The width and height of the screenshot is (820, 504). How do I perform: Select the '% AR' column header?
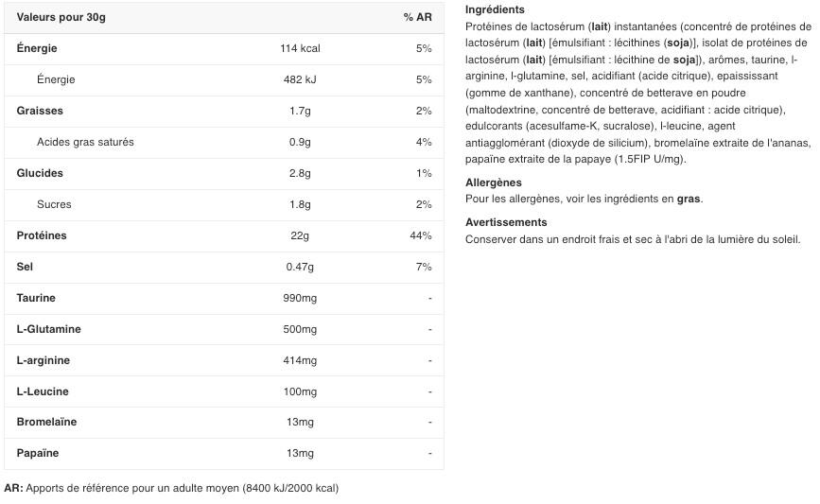[417, 18]
